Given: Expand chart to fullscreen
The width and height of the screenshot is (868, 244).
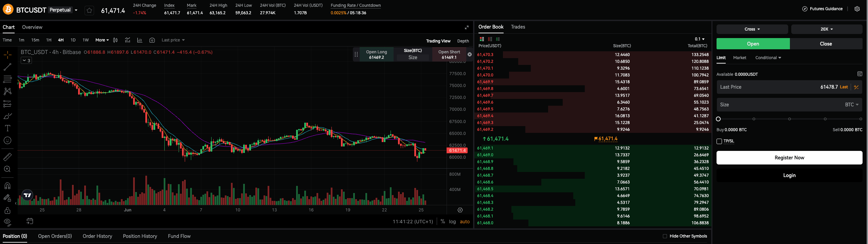Looking at the screenshot, I should coord(467,27).
